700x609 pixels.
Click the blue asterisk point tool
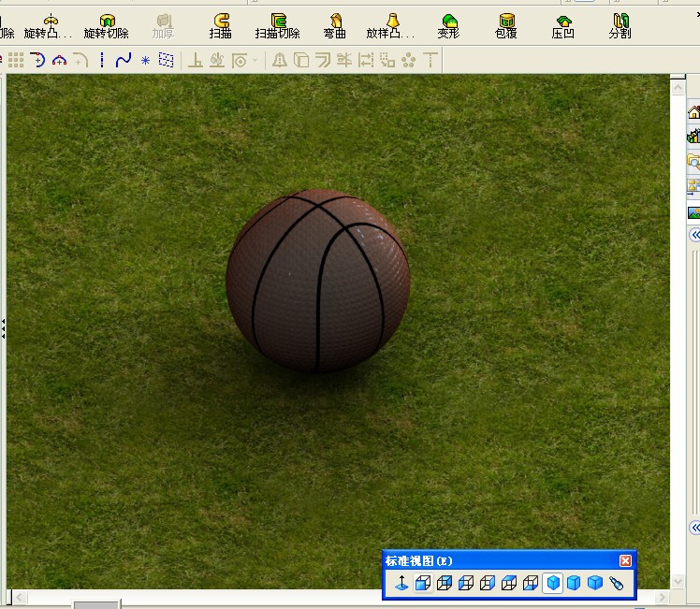point(146,60)
